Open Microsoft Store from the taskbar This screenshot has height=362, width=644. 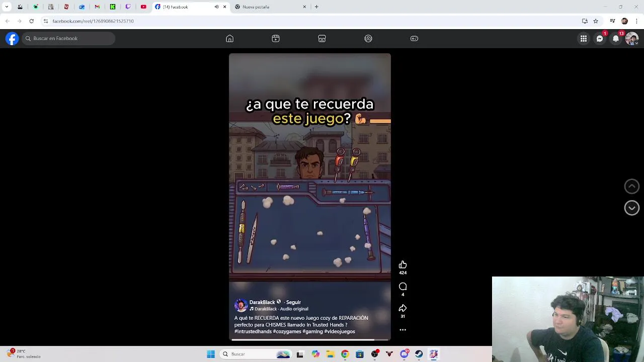[x=360, y=354]
